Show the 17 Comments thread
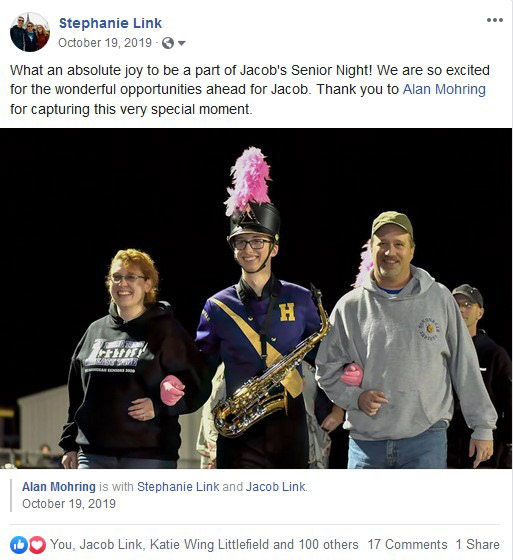The height and width of the screenshot is (560, 513). coord(407,545)
